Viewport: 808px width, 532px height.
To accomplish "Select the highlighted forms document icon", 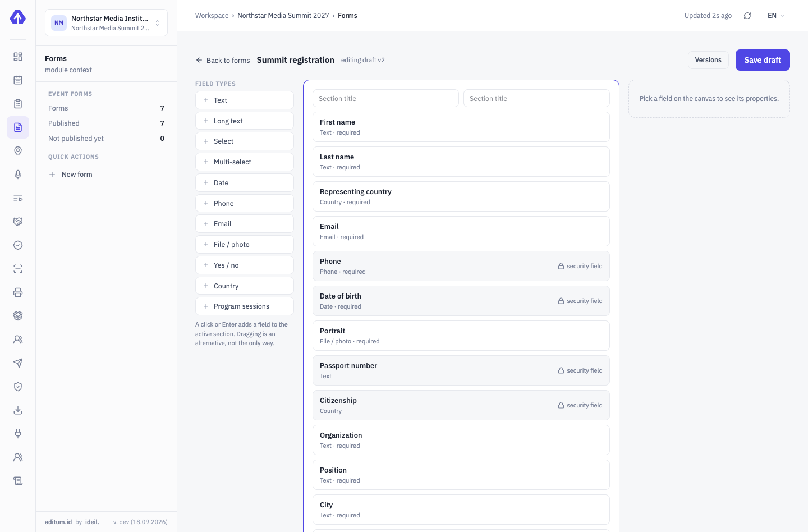I will click(x=18, y=127).
